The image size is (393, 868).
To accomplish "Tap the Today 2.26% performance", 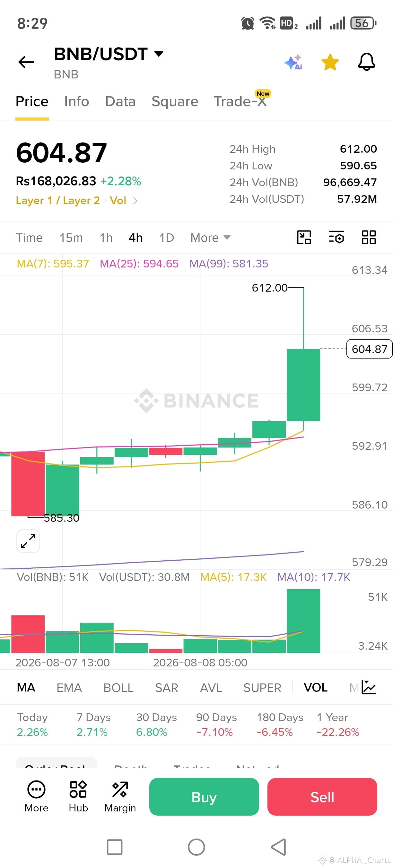I will (32, 724).
